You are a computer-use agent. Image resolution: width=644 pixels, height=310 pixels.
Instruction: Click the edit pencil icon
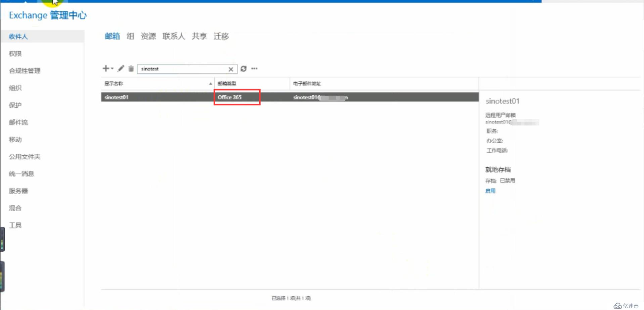[x=121, y=68]
